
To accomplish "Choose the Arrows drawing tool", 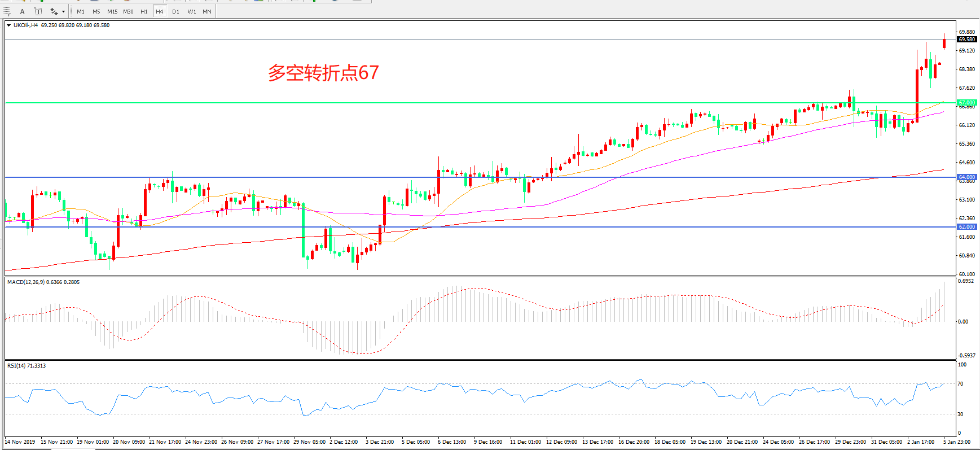I will pyautogui.click(x=54, y=11).
